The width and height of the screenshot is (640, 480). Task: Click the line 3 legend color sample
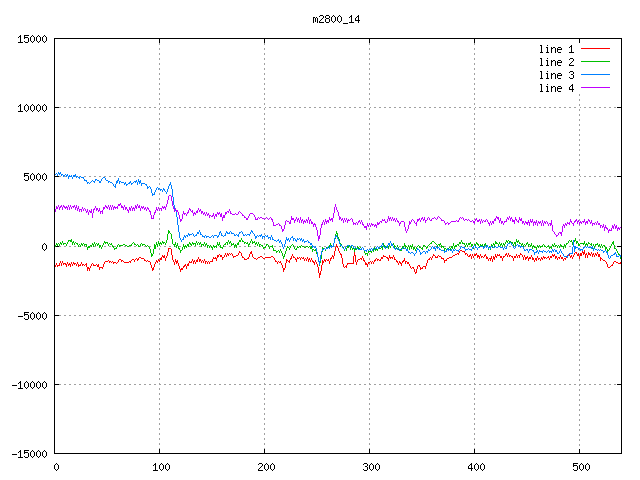point(595,75)
